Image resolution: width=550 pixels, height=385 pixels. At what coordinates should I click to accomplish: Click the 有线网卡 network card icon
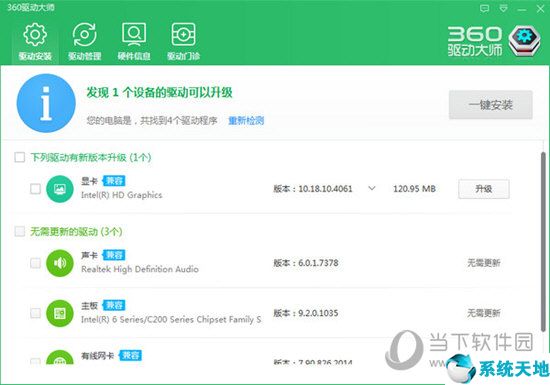point(60,357)
